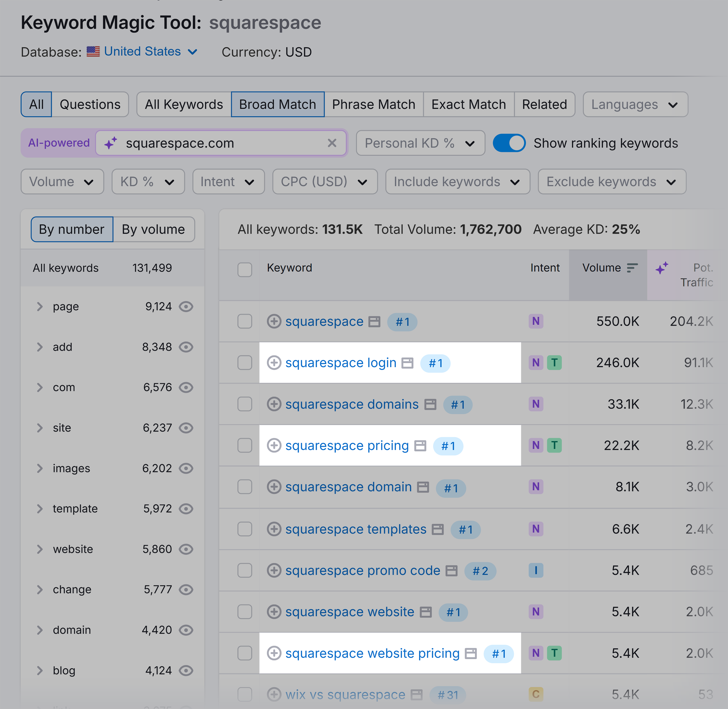Tick the select-all checkbox in Keyword header

[x=245, y=269]
